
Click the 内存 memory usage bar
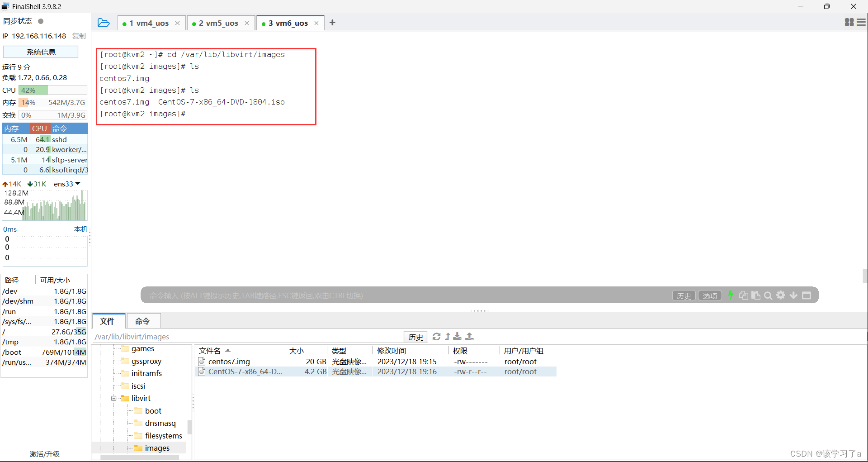point(53,103)
